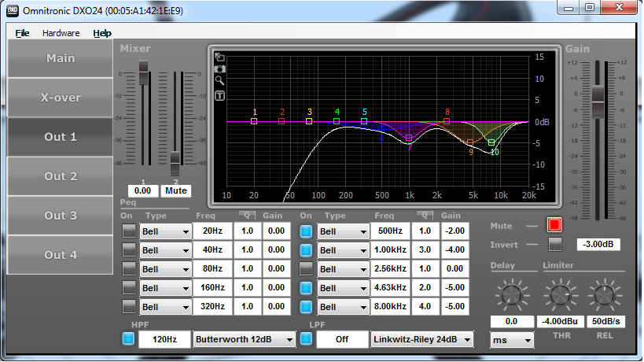This screenshot has height=362, width=644.
Task: Open Linkwitz-Riley 24dB LPF slope dropdown
Action: pyautogui.click(x=421, y=339)
